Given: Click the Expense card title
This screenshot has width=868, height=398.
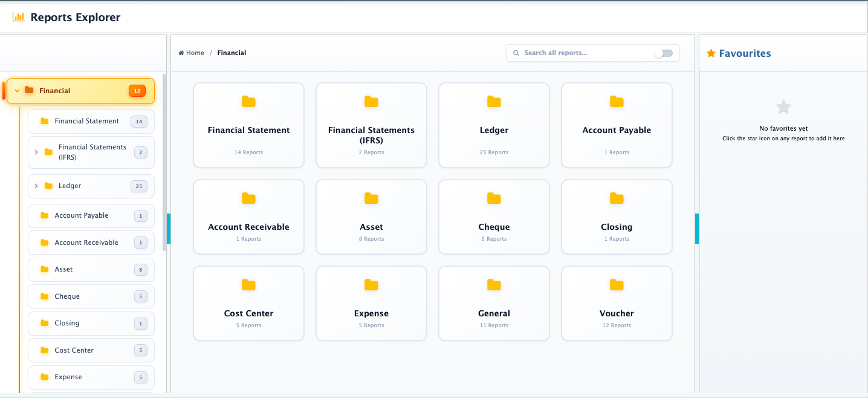Looking at the screenshot, I should [x=371, y=313].
